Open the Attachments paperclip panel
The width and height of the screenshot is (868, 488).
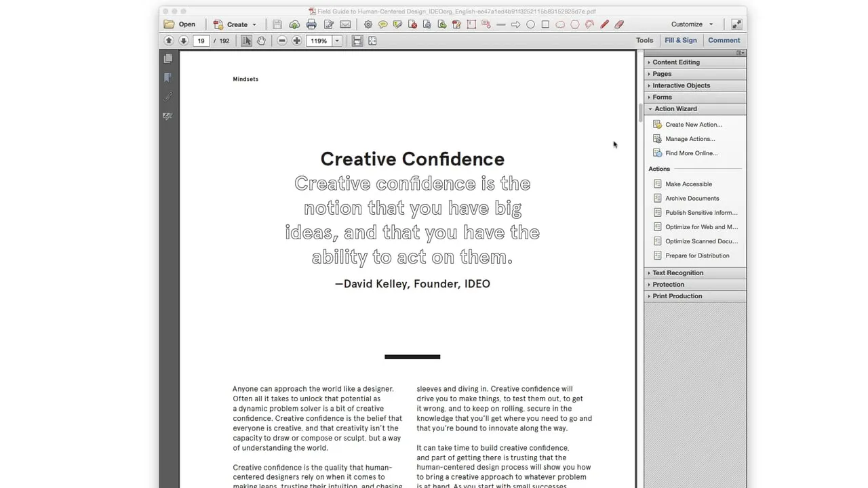point(168,97)
